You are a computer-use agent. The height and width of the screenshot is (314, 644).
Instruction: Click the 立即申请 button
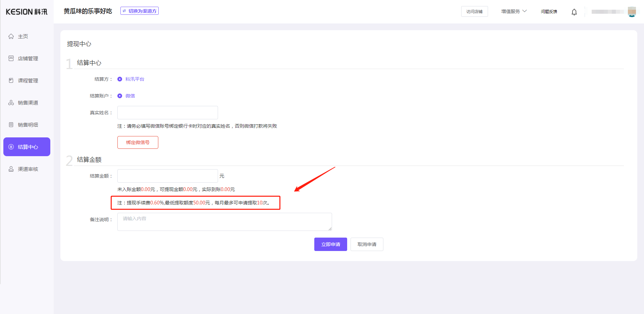click(x=330, y=244)
